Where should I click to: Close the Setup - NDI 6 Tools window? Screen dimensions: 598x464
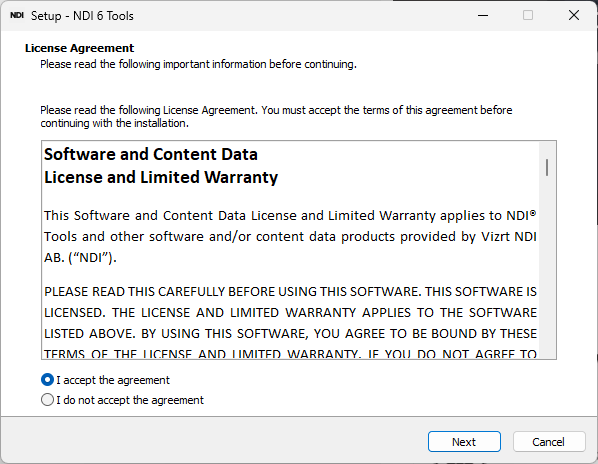[x=574, y=15]
